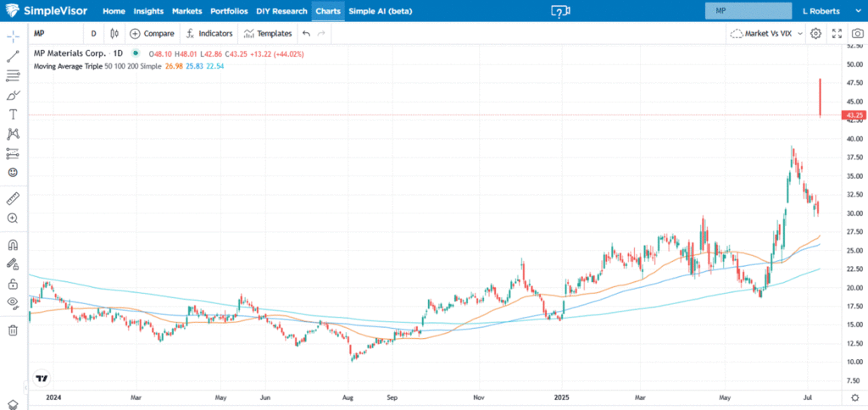This screenshot has width=868, height=410.
Task: Click the MP symbol search field
Action: tap(748, 11)
